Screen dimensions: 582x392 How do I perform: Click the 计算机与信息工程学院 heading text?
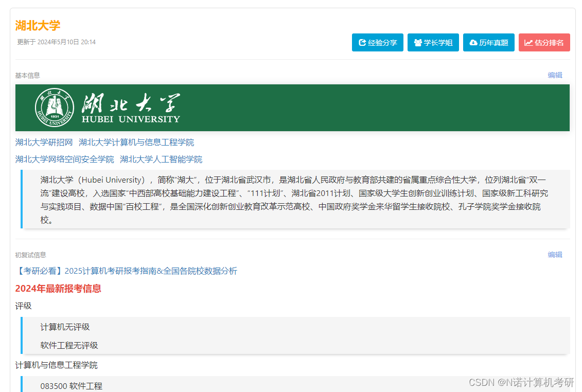(x=57, y=365)
